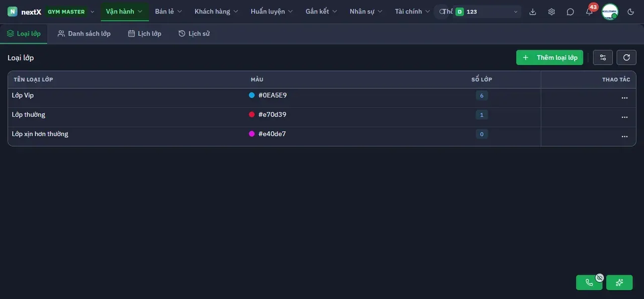The height and width of the screenshot is (299, 644).
Task: Open the Vận hành menu
Action: pyautogui.click(x=124, y=12)
